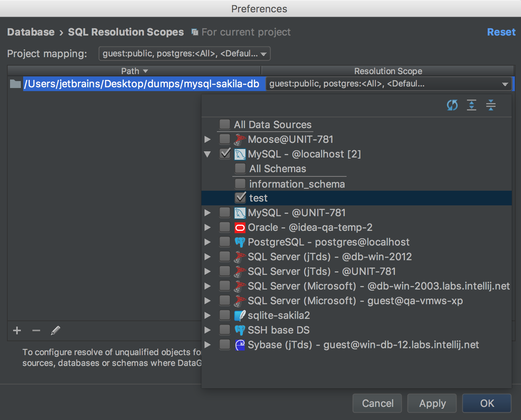This screenshot has width=521, height=420.
Task: Click the sqlite-sakila2 feather icon
Action: (240, 315)
